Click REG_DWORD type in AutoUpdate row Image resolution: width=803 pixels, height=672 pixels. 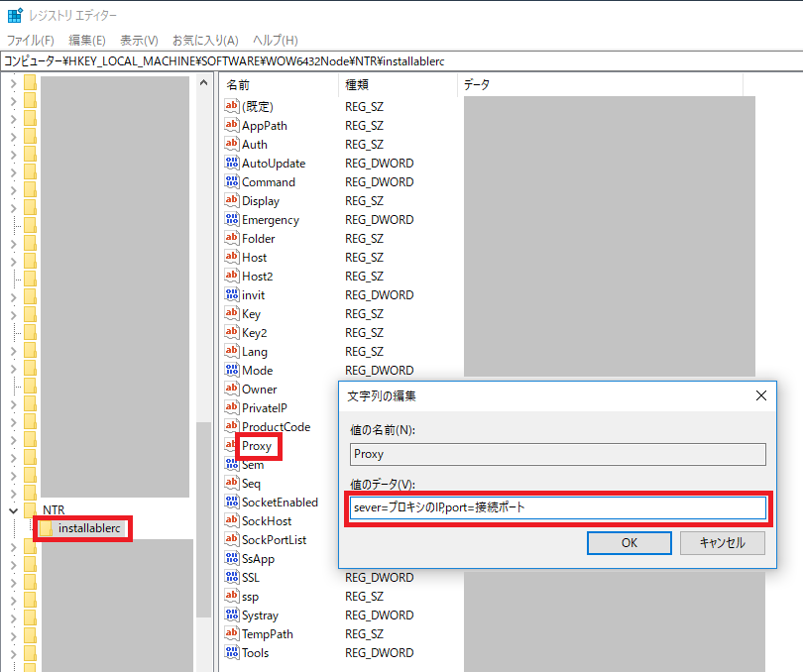coord(380,163)
